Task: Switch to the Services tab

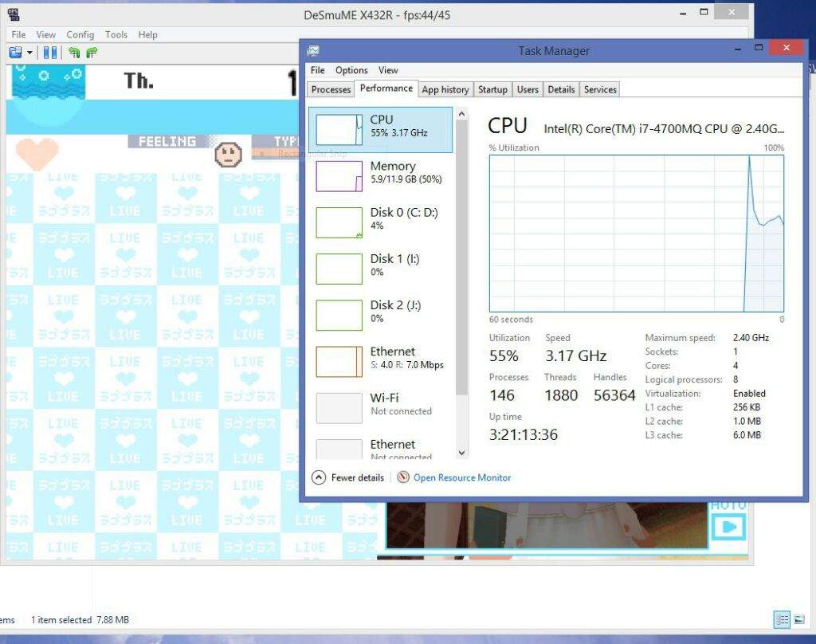Action: click(599, 89)
